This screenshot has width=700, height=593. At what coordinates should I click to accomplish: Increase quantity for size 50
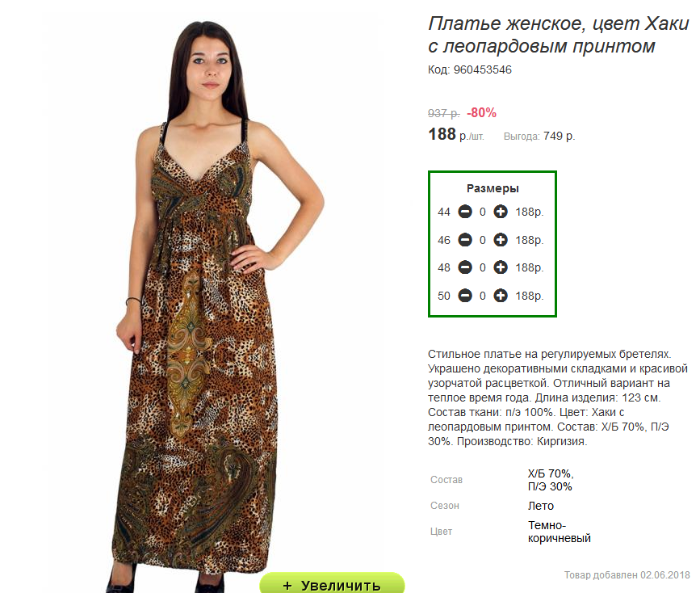(x=501, y=296)
